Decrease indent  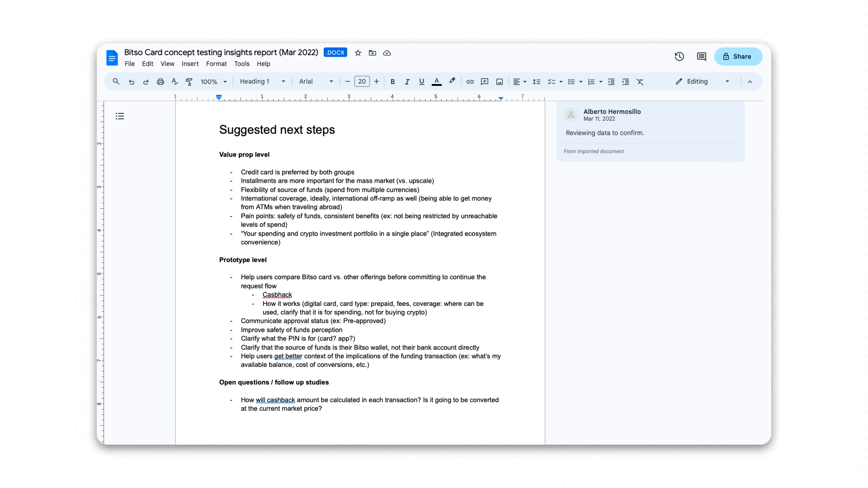(x=611, y=82)
